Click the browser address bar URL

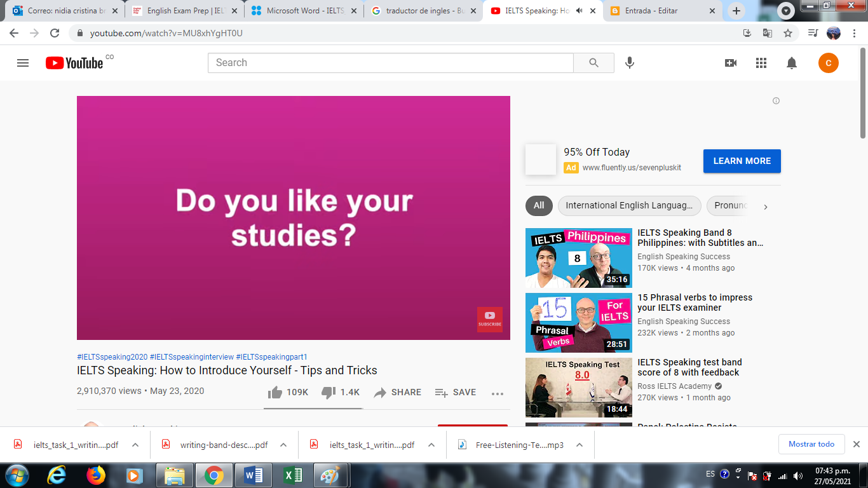(x=166, y=33)
